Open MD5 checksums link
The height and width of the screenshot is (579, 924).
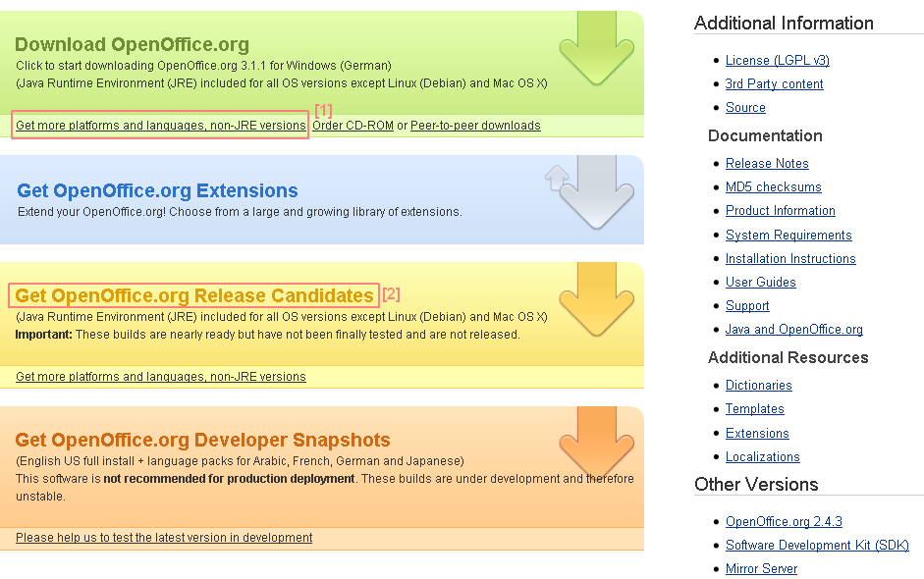[773, 186]
